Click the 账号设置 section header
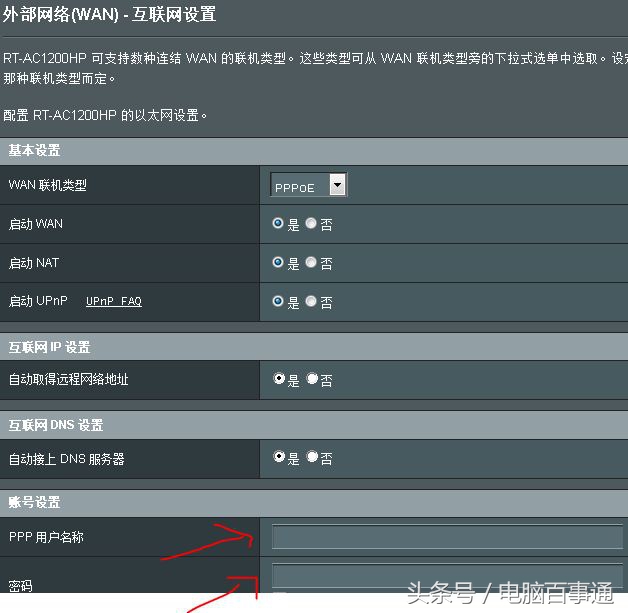 (x=314, y=502)
